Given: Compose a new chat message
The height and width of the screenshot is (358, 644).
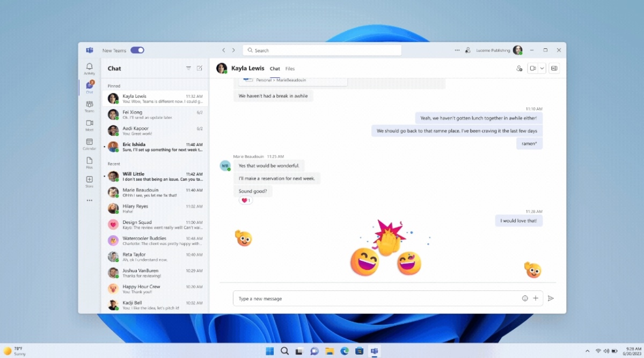Looking at the screenshot, I should pos(199,68).
